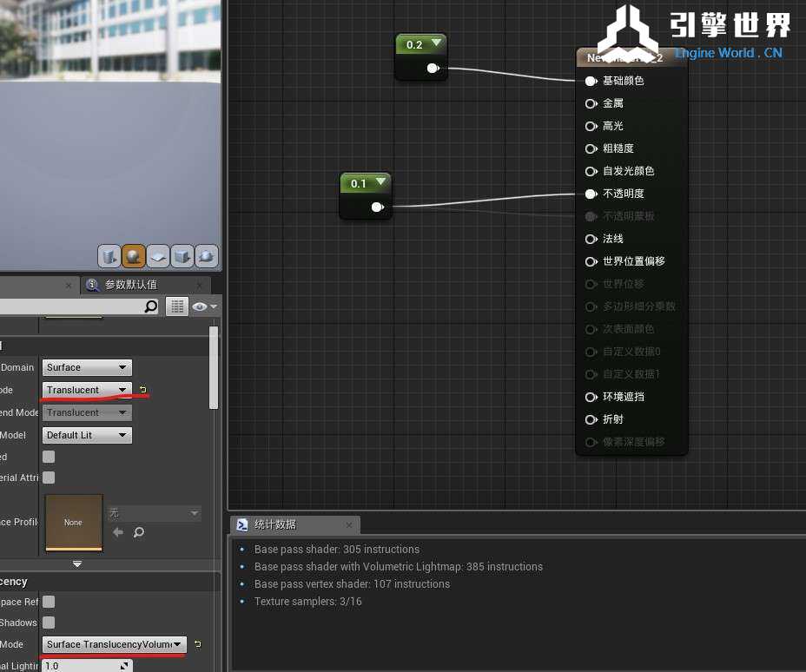The height and width of the screenshot is (672, 806).
Task: Select the cylinder preview mesh icon
Action: click(109, 256)
